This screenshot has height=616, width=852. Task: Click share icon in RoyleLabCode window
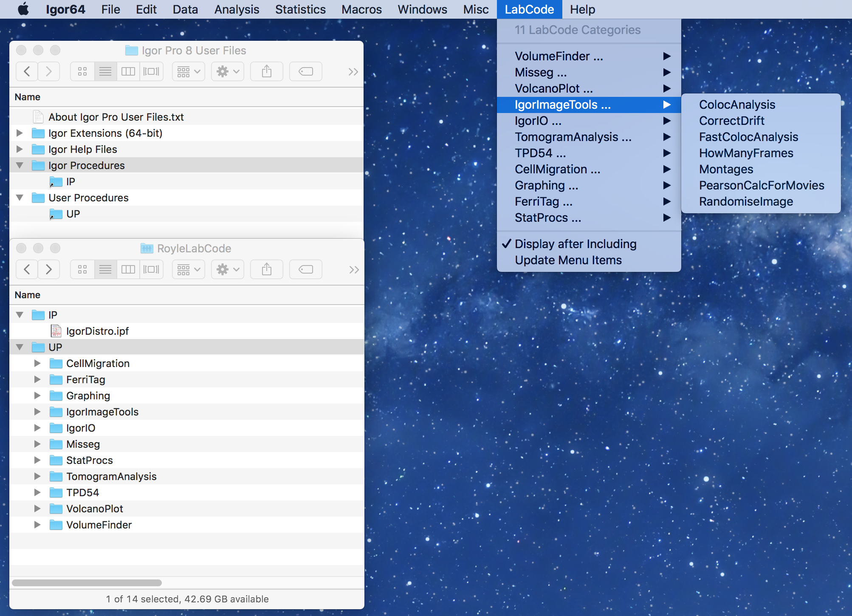[267, 269]
